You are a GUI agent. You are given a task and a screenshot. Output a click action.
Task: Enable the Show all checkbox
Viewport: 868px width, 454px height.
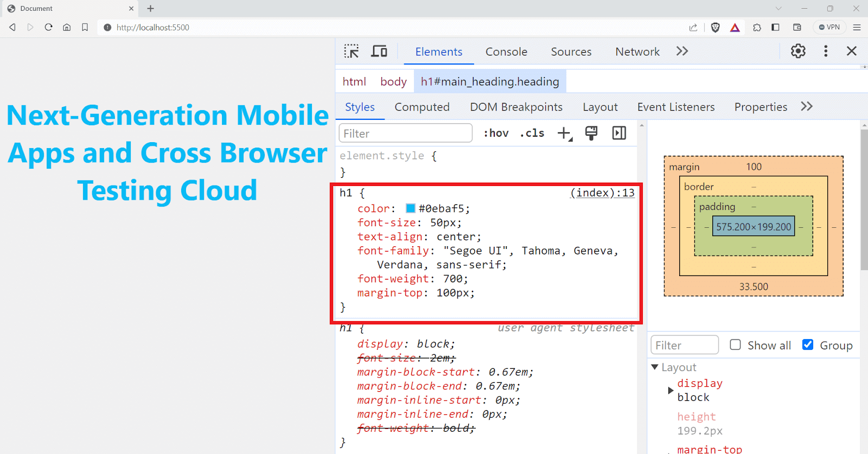(735, 345)
